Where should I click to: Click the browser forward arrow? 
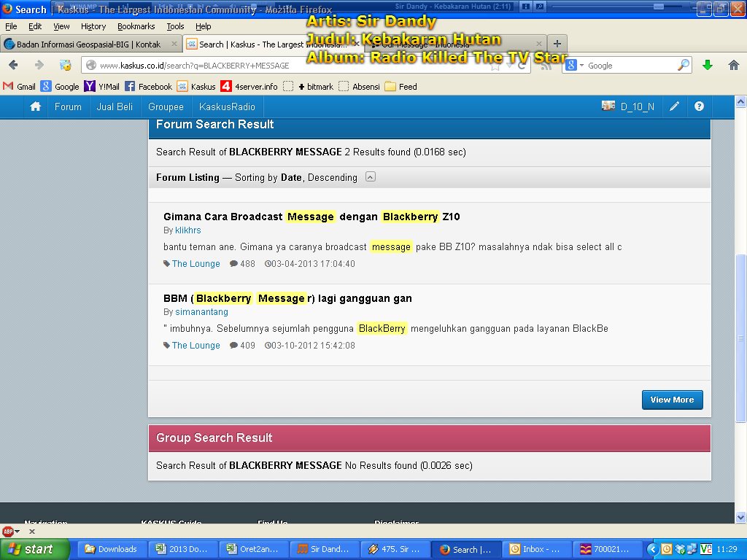pyautogui.click(x=39, y=65)
